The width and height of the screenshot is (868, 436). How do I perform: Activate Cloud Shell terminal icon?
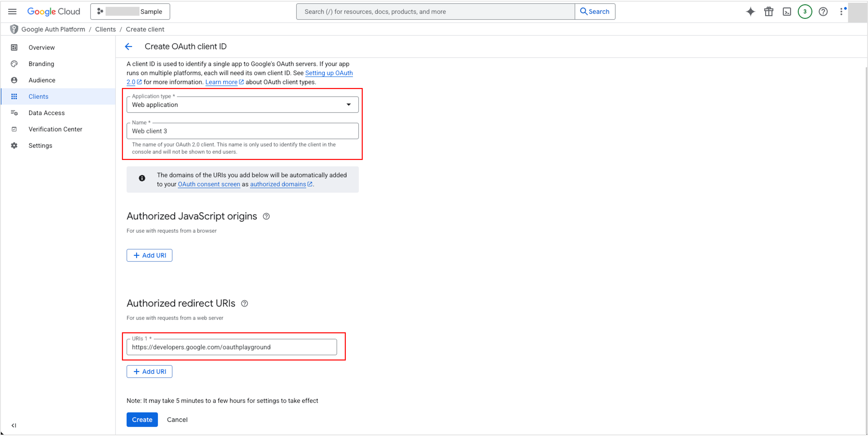click(x=787, y=12)
